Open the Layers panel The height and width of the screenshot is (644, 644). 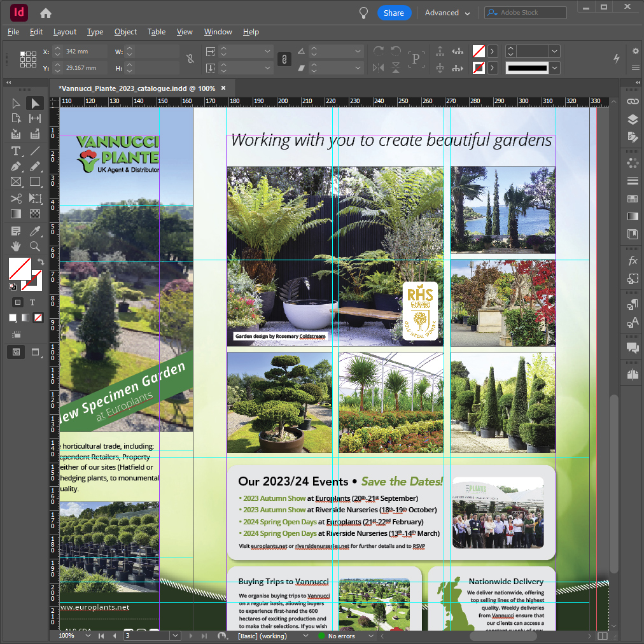(633, 120)
